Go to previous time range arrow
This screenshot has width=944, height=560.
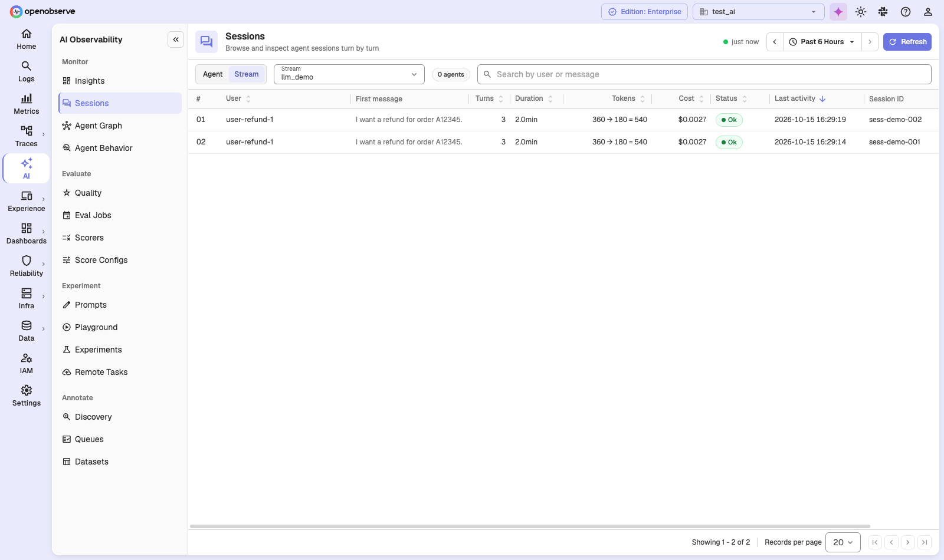click(775, 42)
